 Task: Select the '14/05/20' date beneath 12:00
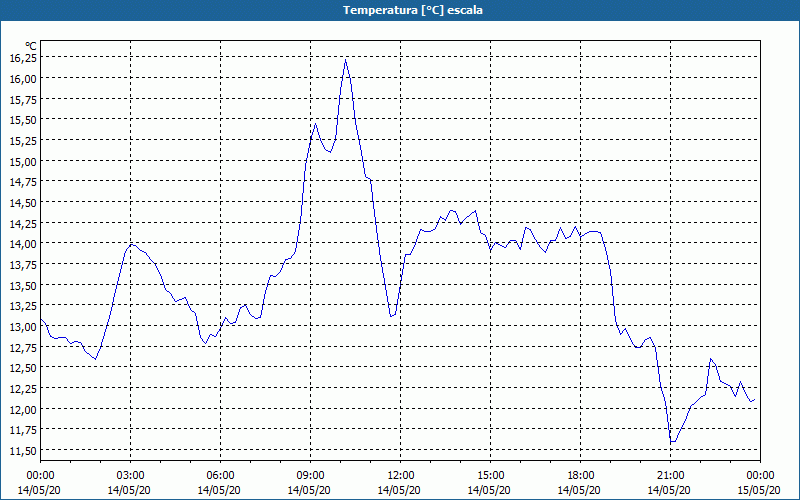(399, 490)
